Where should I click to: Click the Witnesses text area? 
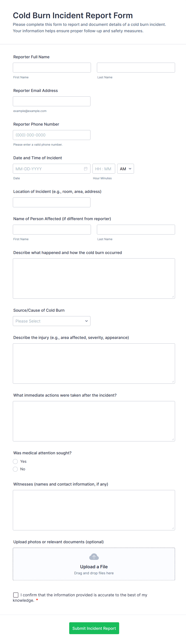point(94,510)
